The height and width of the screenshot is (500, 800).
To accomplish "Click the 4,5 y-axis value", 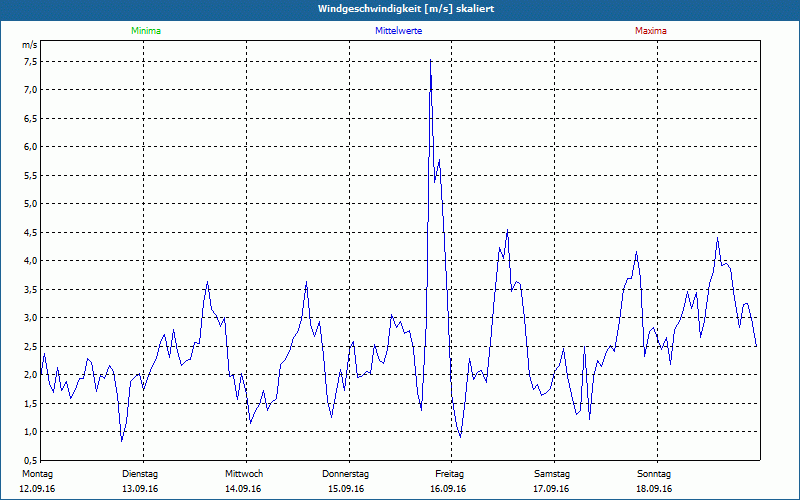I will tap(31, 233).
